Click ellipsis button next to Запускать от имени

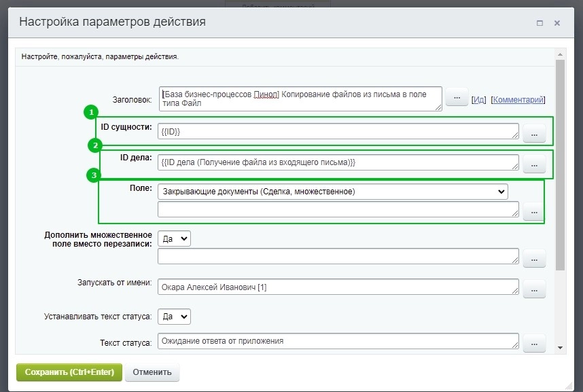pyautogui.click(x=534, y=290)
